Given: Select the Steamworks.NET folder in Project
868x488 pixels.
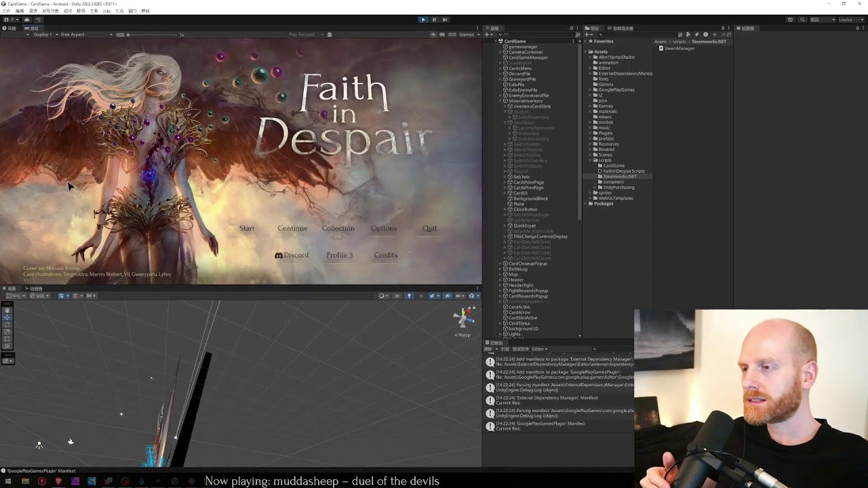Looking at the screenshot, I should 620,177.
